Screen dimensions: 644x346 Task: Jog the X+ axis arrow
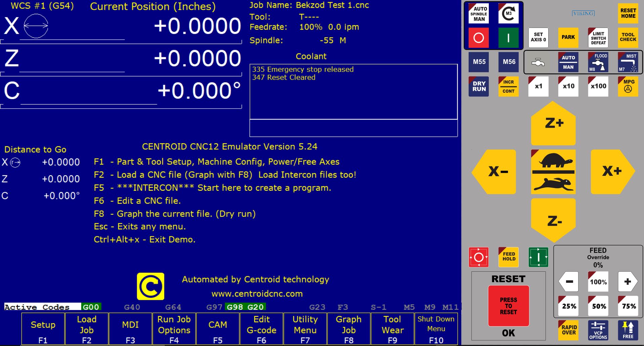coord(613,171)
